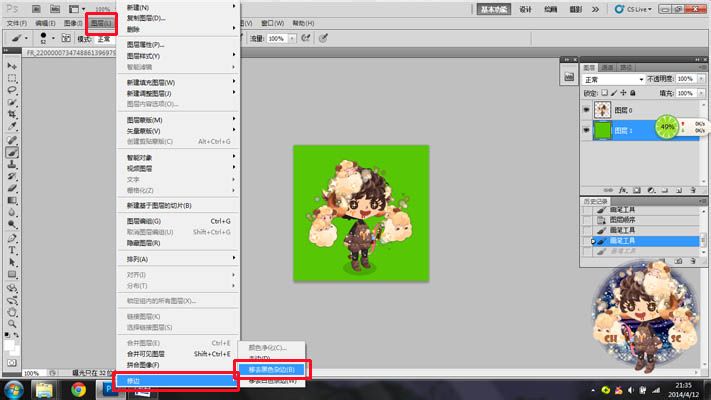Choose 移去黑色杂边(B) submenu item
Image resolution: width=711 pixels, height=400 pixels.
272,370
